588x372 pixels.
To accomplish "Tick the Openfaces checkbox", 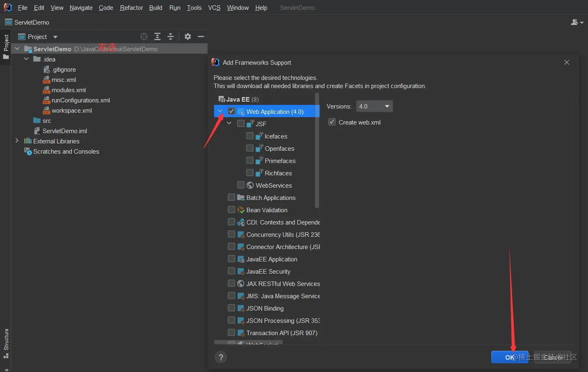I will point(250,148).
